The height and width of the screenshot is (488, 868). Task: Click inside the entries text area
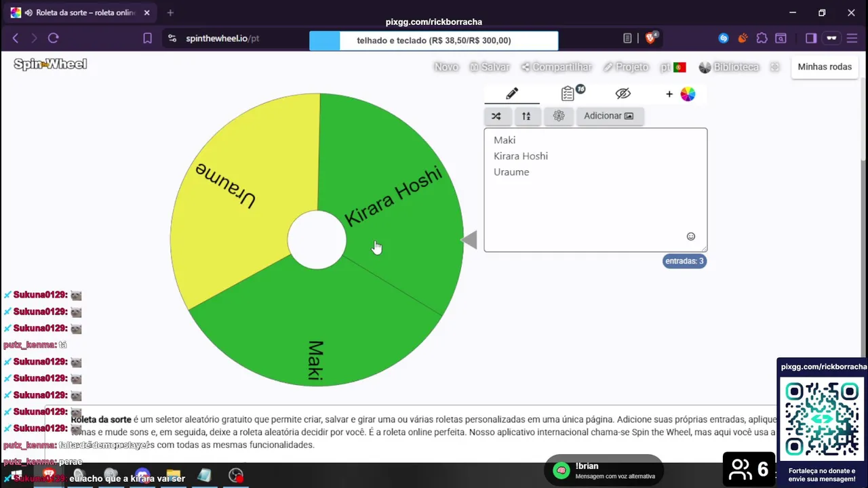coord(595,190)
